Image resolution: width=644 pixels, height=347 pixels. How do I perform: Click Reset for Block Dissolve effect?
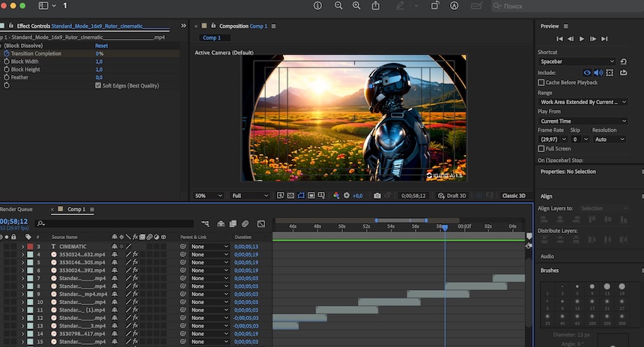pos(101,46)
